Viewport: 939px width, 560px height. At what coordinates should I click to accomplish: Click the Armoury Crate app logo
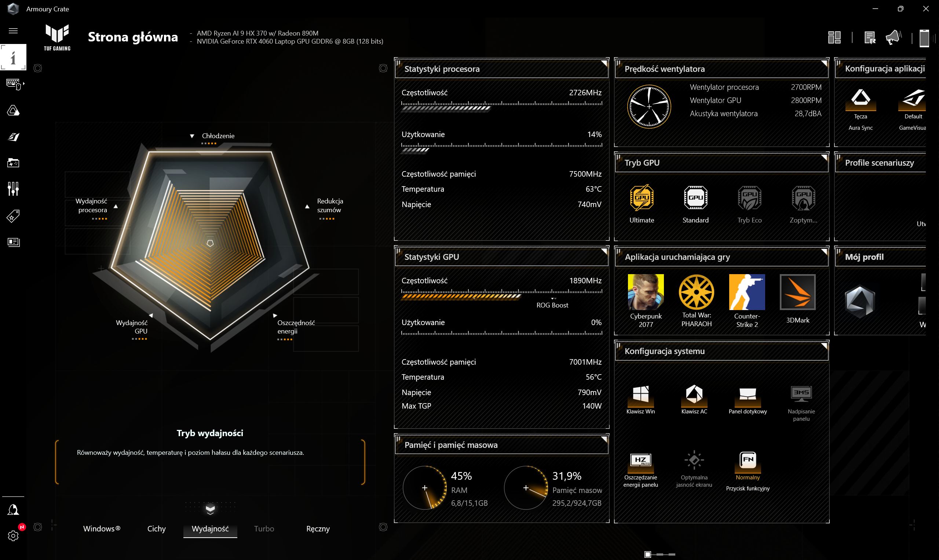click(13, 9)
